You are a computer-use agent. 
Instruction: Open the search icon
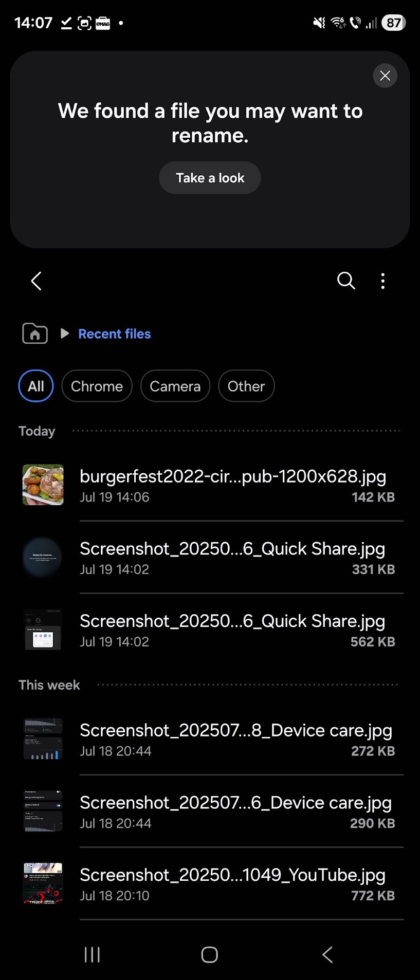(x=346, y=281)
